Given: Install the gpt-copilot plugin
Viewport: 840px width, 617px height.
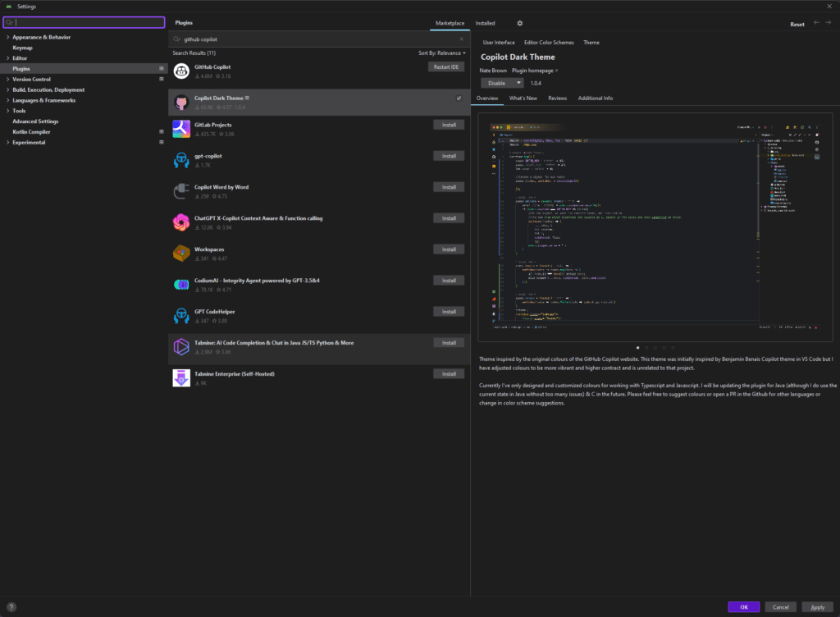Looking at the screenshot, I should 449,156.
